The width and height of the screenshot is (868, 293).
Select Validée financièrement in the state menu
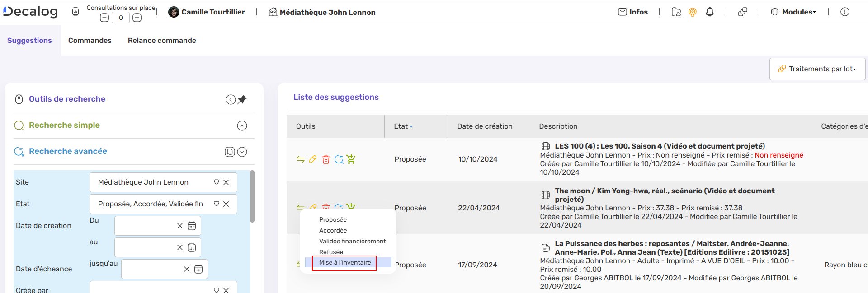pyautogui.click(x=352, y=242)
